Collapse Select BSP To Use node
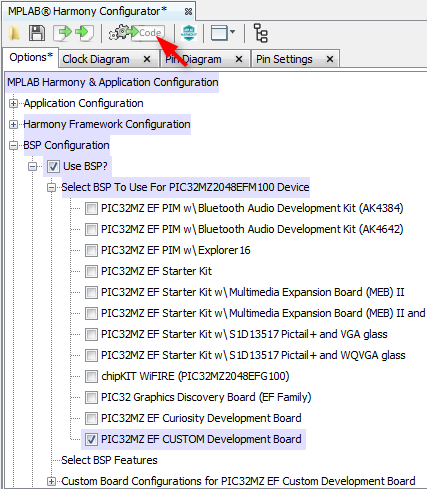Image resolution: width=427 pixels, height=489 pixels. (x=51, y=188)
